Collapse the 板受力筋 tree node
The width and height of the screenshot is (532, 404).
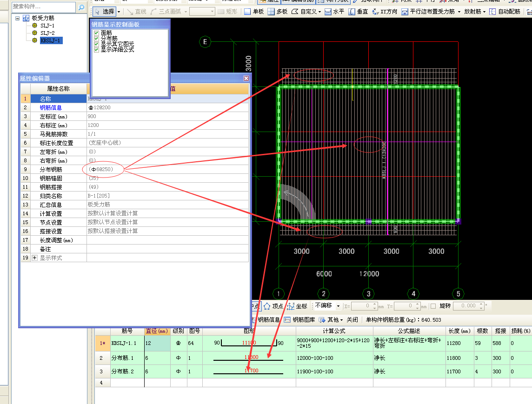tap(17, 18)
